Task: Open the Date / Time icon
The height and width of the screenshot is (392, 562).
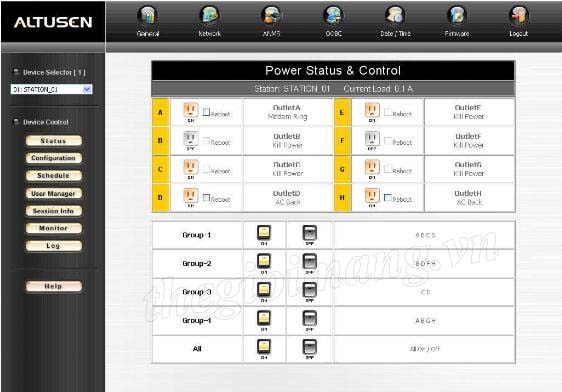Action: pyautogui.click(x=395, y=16)
